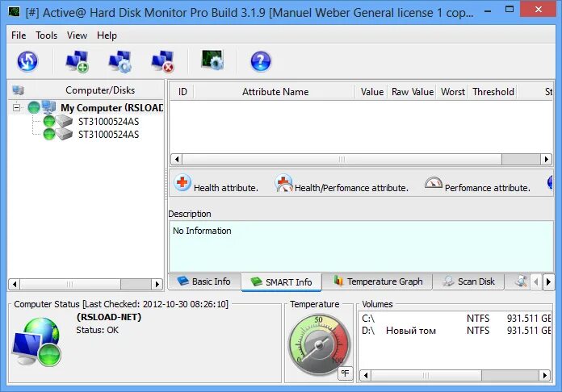Viewport: 562px width, 392px height.
Task: Open the Help menu
Action: tap(107, 35)
